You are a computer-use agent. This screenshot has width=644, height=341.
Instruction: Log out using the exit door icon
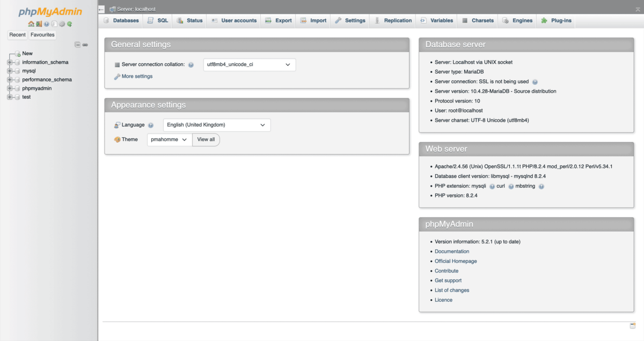pyautogui.click(x=39, y=24)
